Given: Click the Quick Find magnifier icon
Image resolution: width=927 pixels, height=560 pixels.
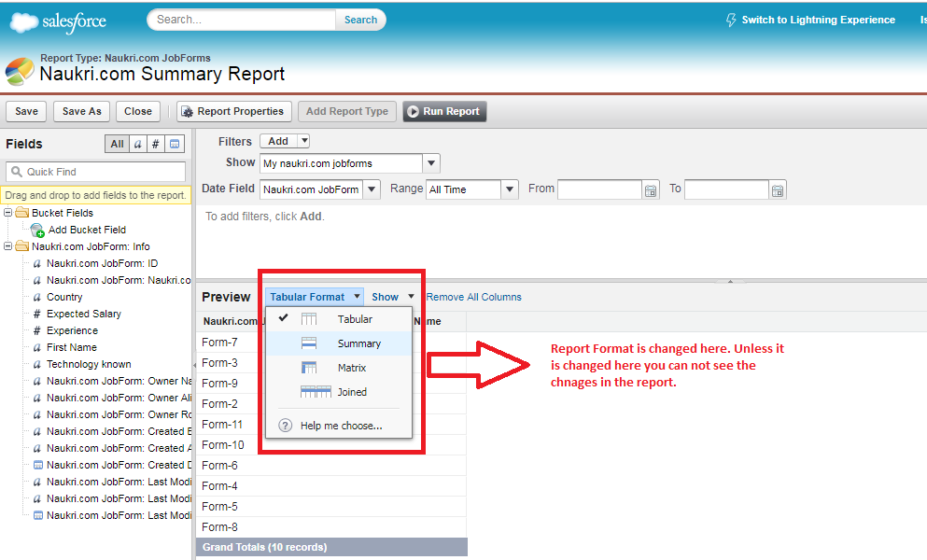Looking at the screenshot, I should (17, 172).
